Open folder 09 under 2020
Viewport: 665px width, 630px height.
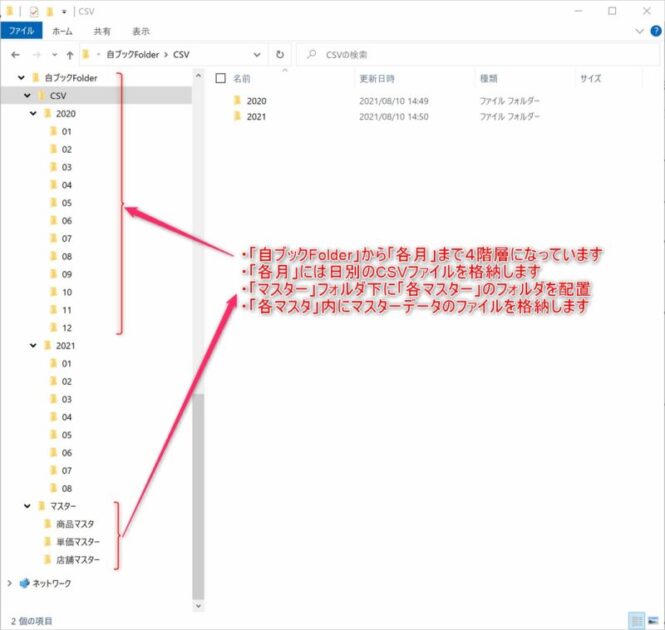tap(67, 274)
